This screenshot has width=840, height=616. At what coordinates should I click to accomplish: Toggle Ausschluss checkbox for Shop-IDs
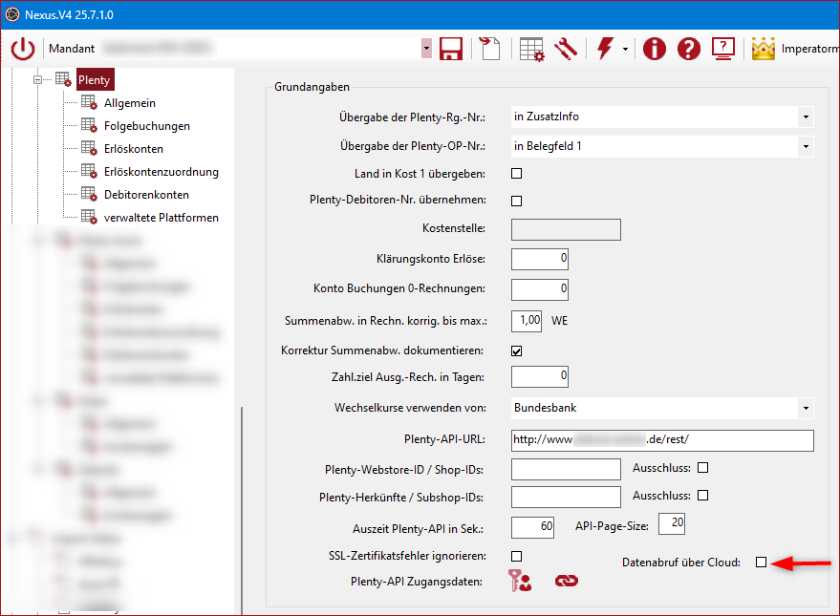tap(702, 468)
